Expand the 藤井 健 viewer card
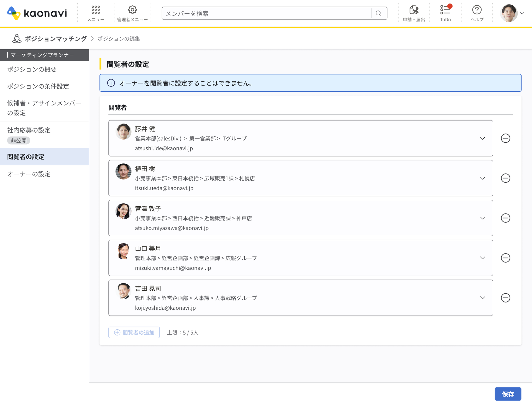Image resolution: width=532 pixels, height=405 pixels. tap(482, 138)
